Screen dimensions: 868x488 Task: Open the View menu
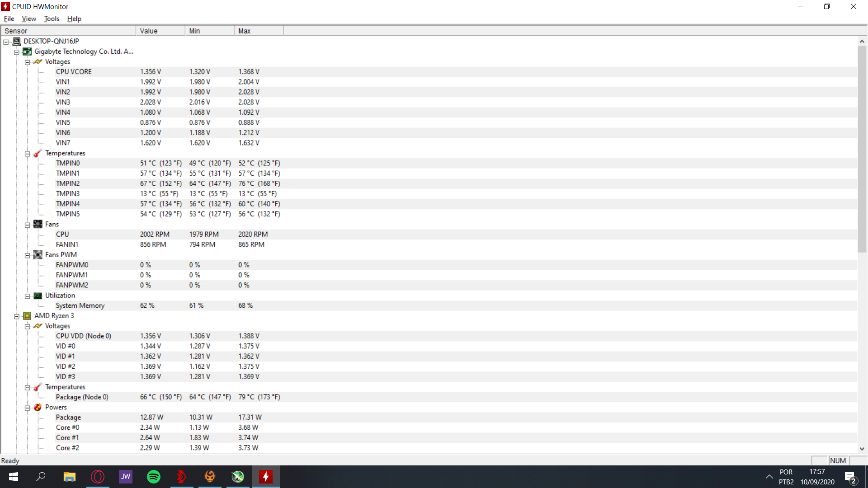(29, 19)
